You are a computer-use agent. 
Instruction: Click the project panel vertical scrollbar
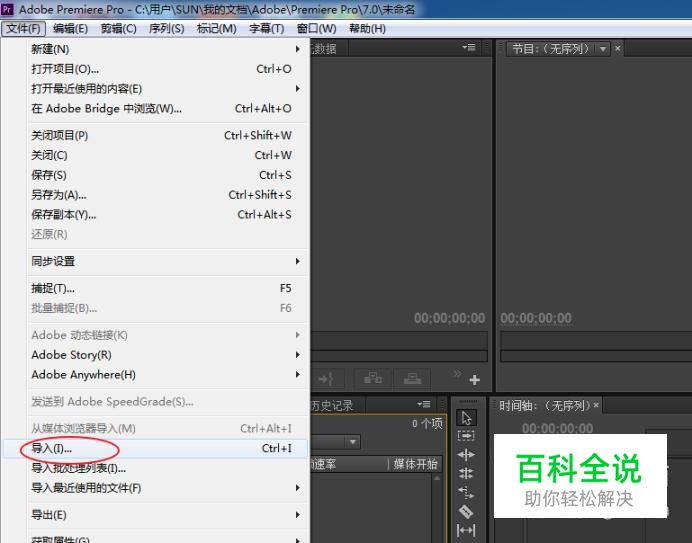[437, 509]
